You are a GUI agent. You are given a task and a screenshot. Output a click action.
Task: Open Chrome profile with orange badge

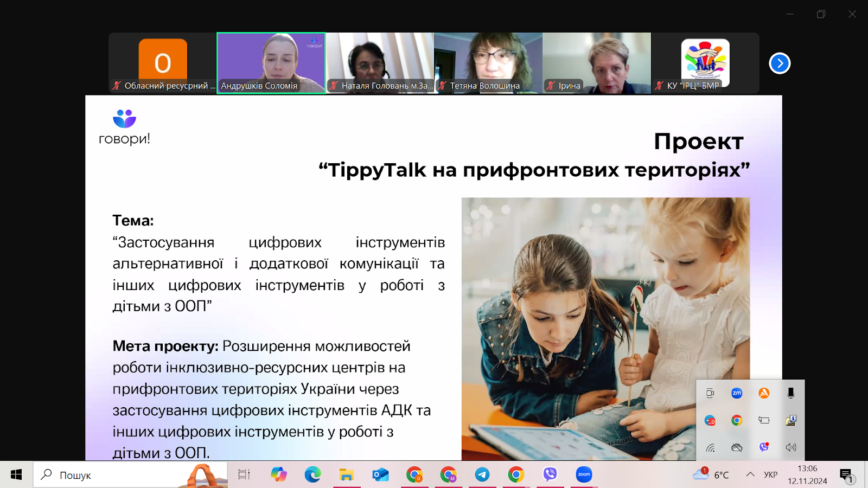click(x=414, y=475)
